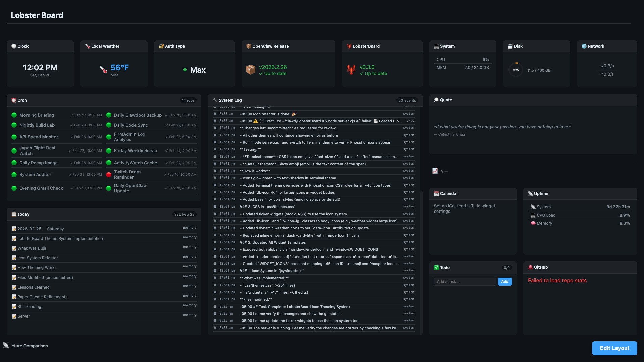Click the speech bubble icon on the Quote widget
Viewport: 644px width, 362px height.
tap(436, 100)
